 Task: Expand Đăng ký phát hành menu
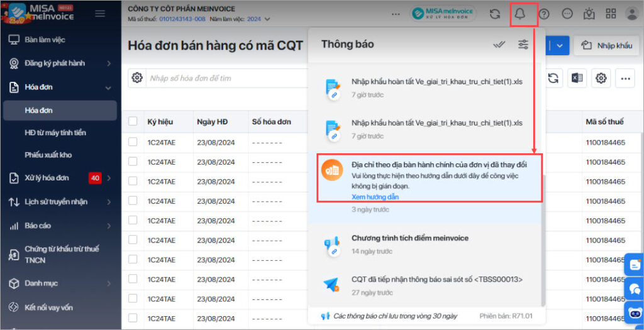pos(60,63)
